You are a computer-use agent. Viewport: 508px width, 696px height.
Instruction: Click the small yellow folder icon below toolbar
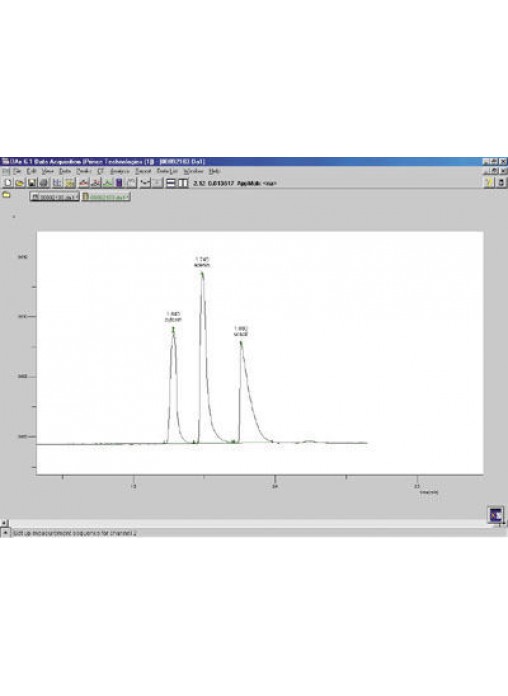click(x=6, y=195)
